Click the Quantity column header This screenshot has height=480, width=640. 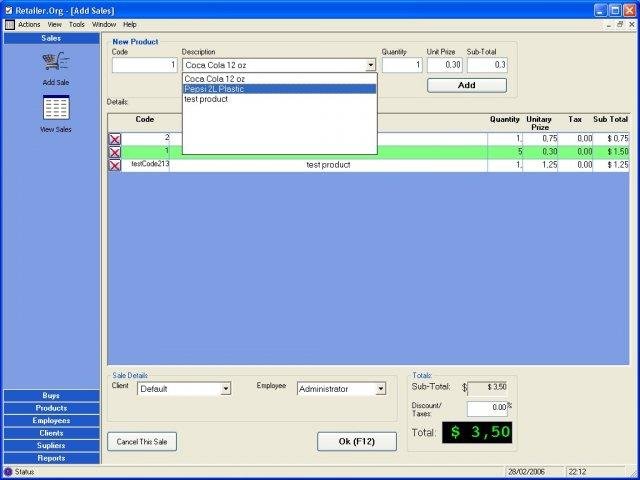click(x=505, y=120)
